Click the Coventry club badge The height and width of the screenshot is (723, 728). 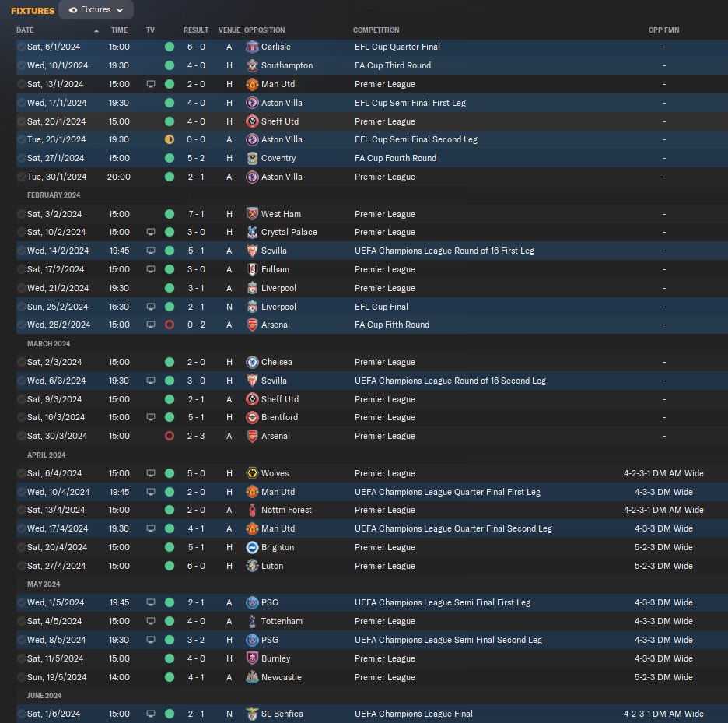[x=252, y=158]
